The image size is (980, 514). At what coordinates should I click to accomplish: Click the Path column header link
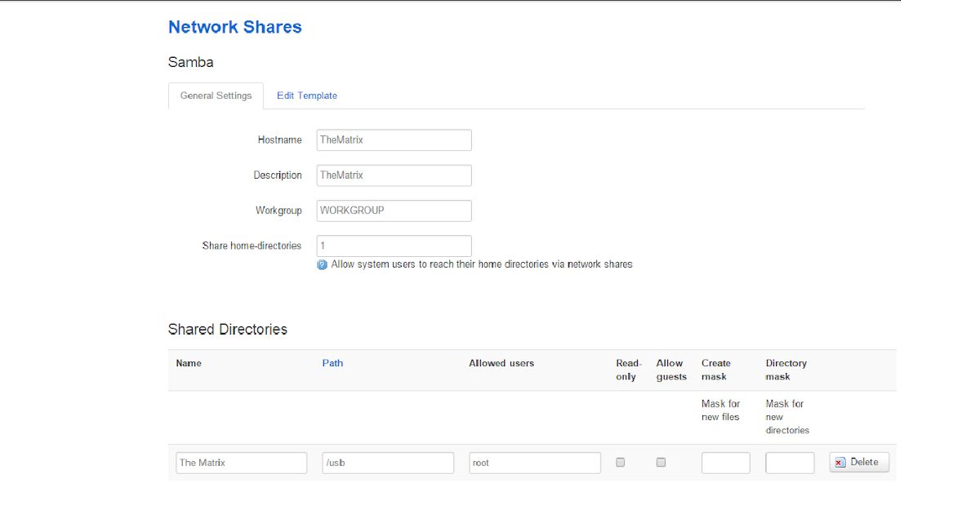(x=332, y=363)
